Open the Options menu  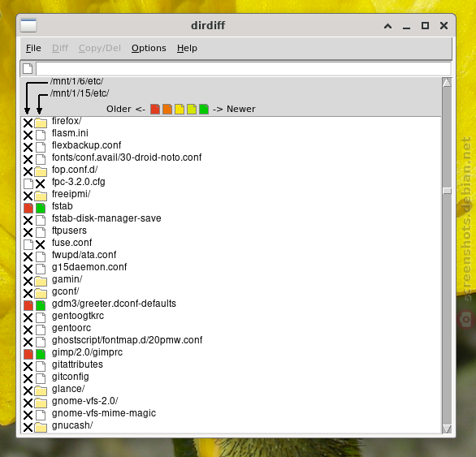pyautogui.click(x=149, y=48)
